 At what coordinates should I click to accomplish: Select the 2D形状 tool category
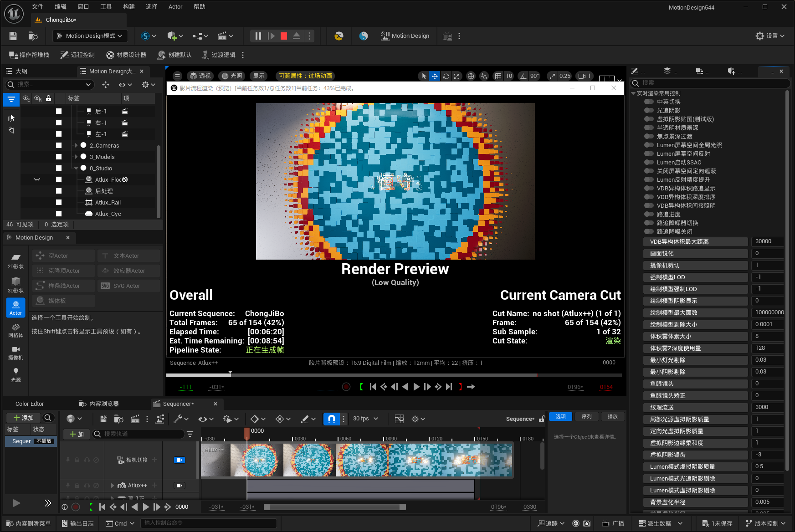click(x=16, y=261)
